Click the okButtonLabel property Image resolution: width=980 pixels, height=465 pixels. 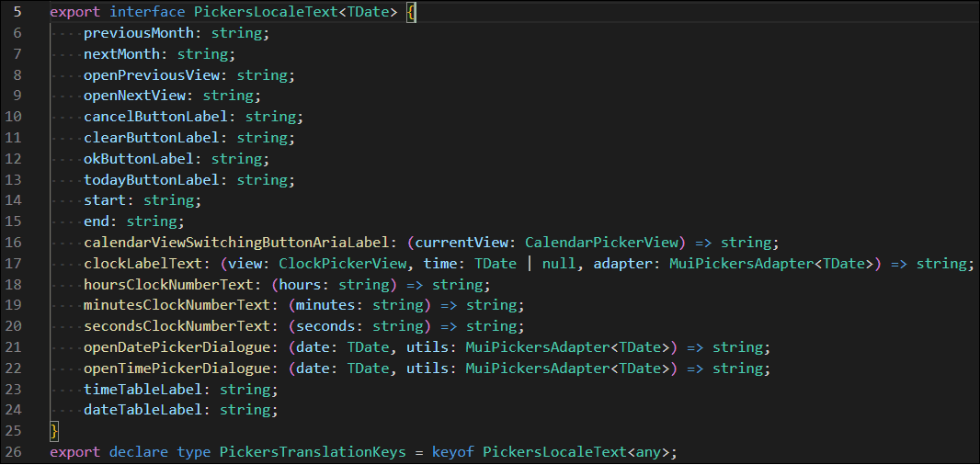tap(140, 159)
